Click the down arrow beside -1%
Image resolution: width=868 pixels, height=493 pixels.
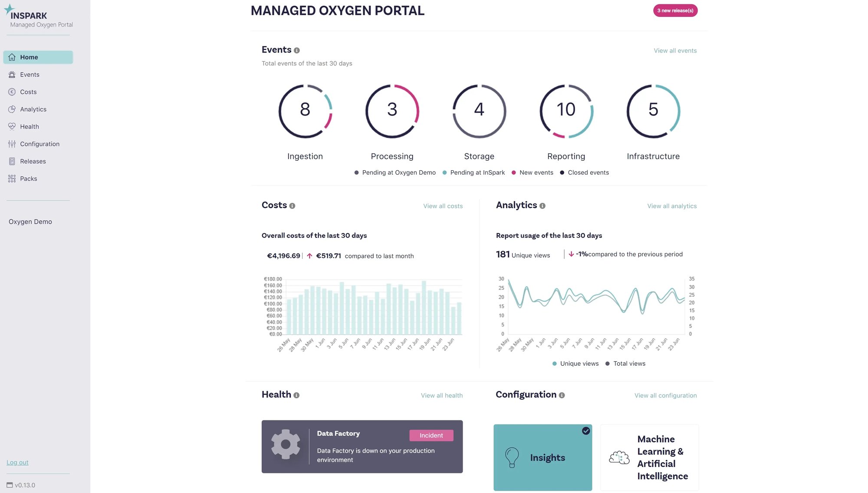pyautogui.click(x=571, y=254)
